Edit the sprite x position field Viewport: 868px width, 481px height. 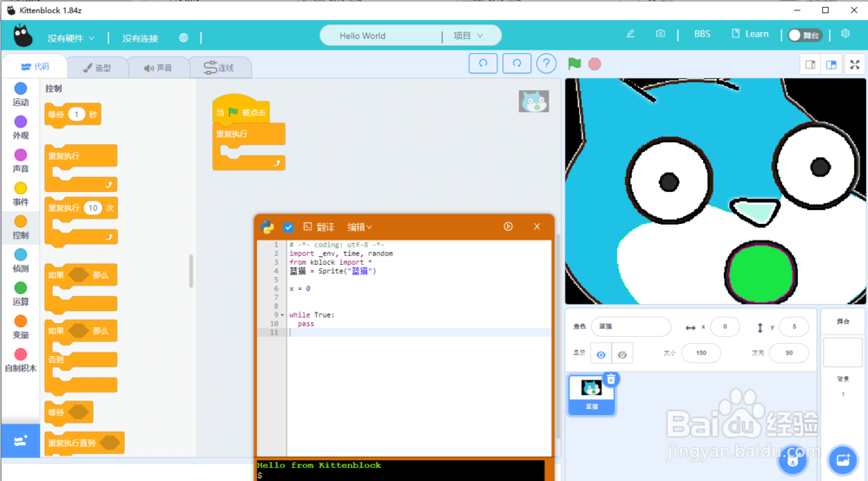point(725,326)
